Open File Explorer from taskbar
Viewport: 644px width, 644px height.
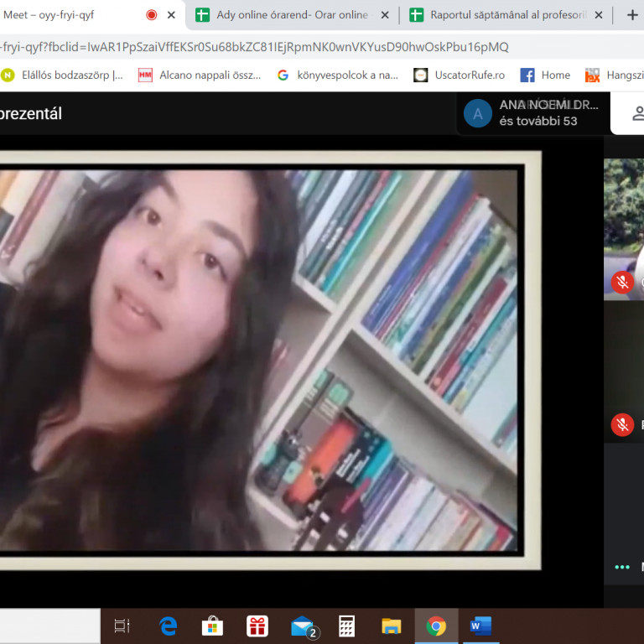(x=391, y=626)
